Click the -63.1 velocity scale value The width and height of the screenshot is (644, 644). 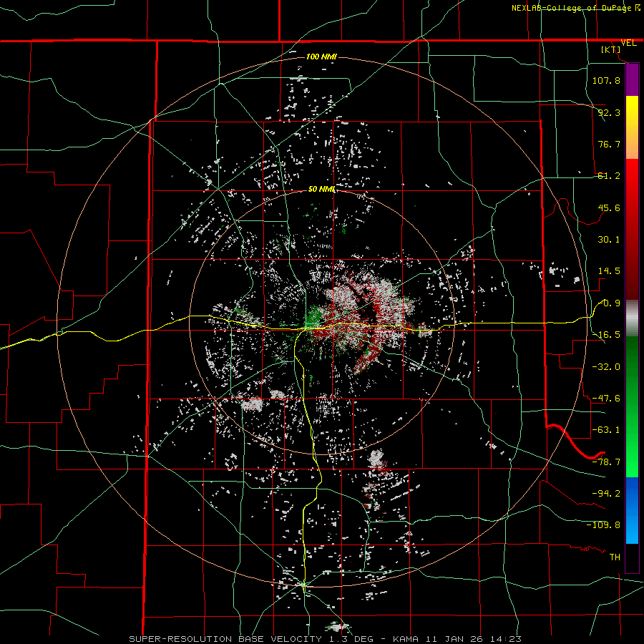tap(606, 430)
